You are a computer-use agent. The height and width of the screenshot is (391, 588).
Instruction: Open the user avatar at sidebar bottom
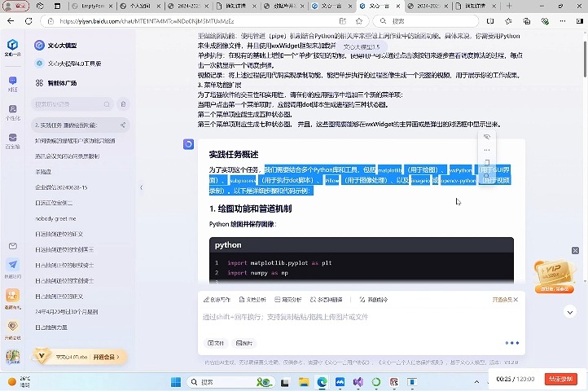coord(13,356)
